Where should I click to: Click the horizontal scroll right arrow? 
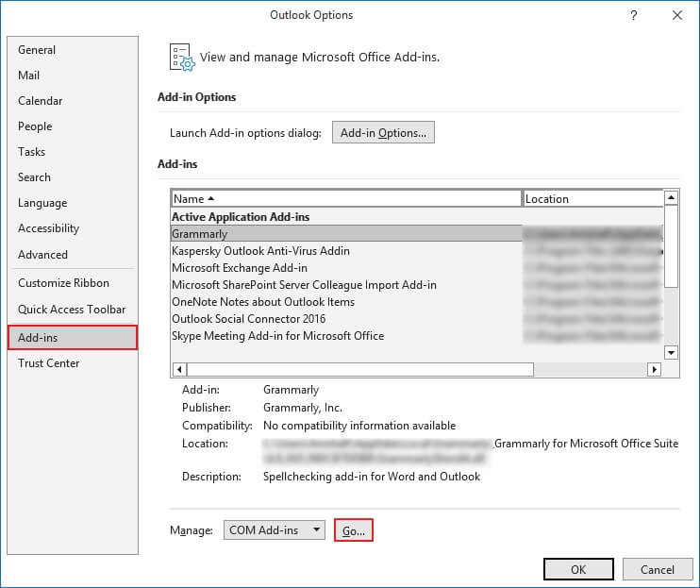pyautogui.click(x=654, y=369)
